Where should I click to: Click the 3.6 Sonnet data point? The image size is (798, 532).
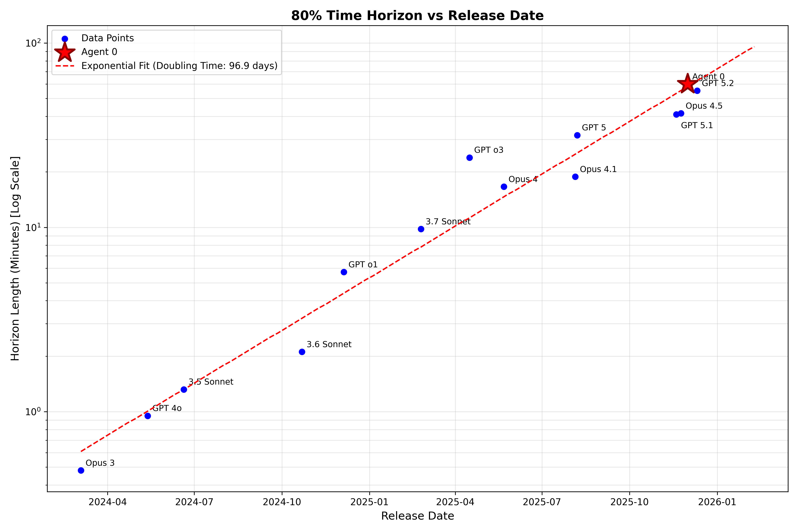302,352
